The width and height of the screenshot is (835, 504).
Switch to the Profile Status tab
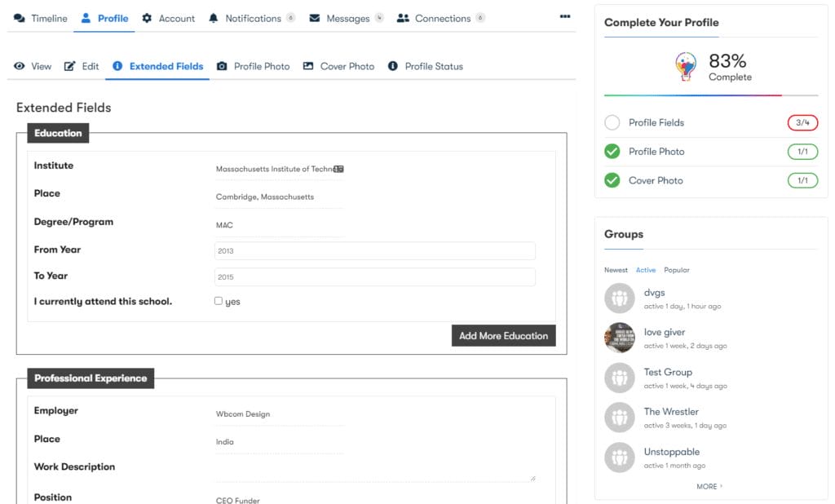click(433, 66)
